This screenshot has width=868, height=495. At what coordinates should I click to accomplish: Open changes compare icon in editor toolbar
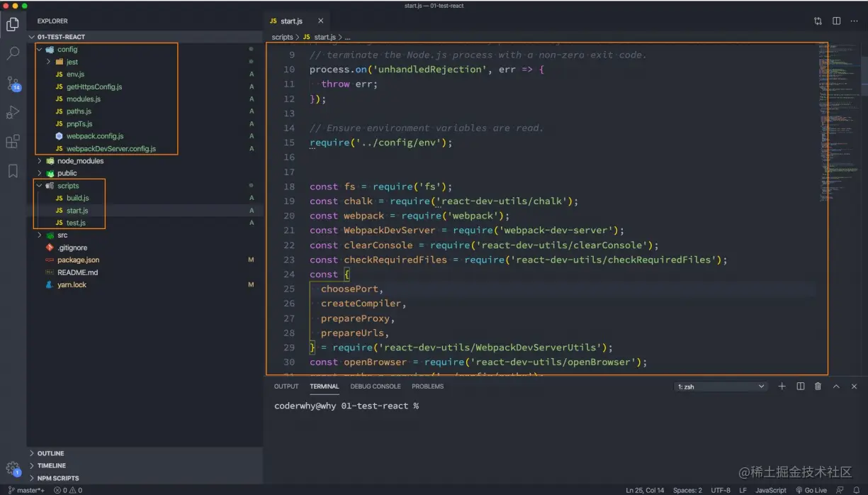coord(818,21)
